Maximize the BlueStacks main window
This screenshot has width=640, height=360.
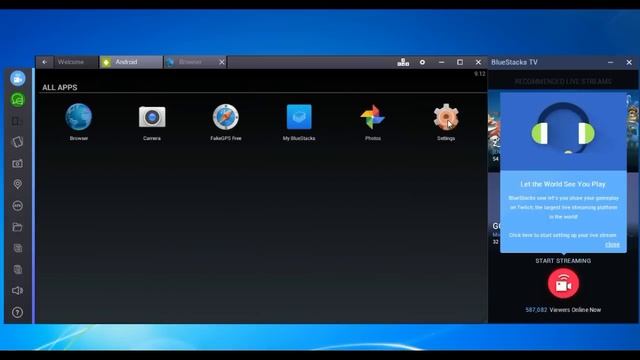coord(460,62)
